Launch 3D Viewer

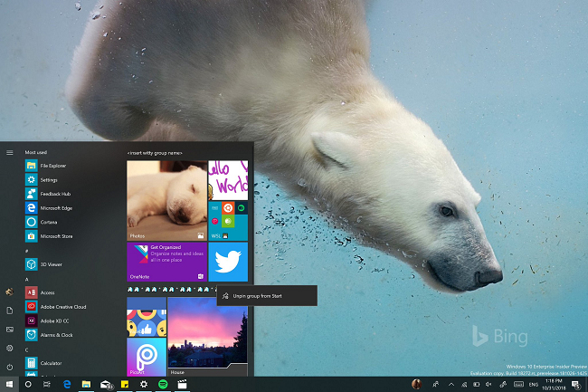click(x=49, y=264)
